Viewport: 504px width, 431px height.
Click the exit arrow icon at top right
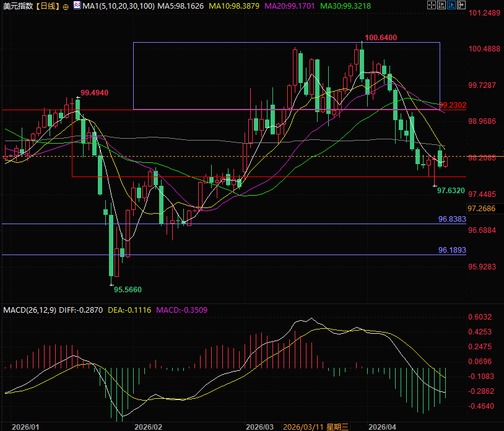(462, 6)
